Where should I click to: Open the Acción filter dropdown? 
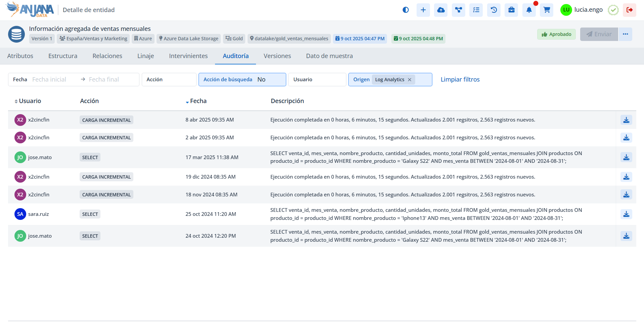click(x=169, y=80)
